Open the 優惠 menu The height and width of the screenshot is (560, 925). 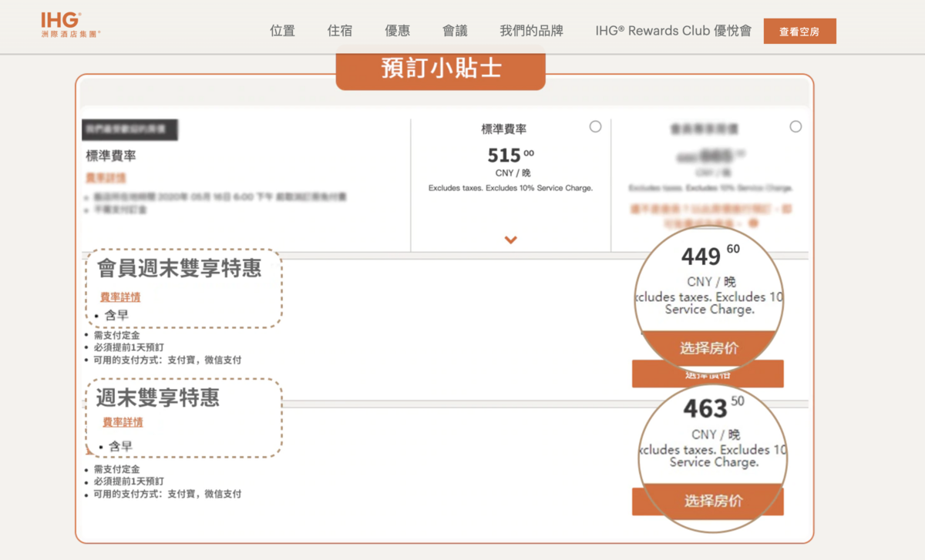point(398,31)
